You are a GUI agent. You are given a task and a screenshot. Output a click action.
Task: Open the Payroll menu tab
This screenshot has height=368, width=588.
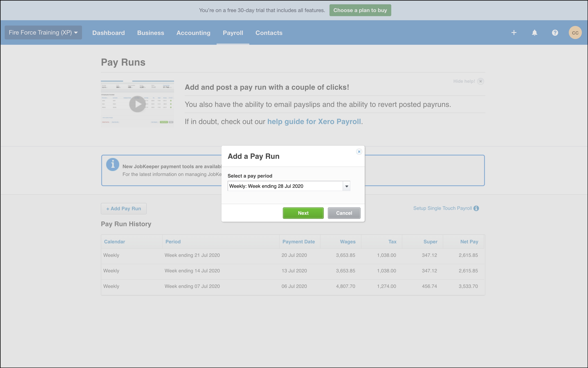(233, 33)
